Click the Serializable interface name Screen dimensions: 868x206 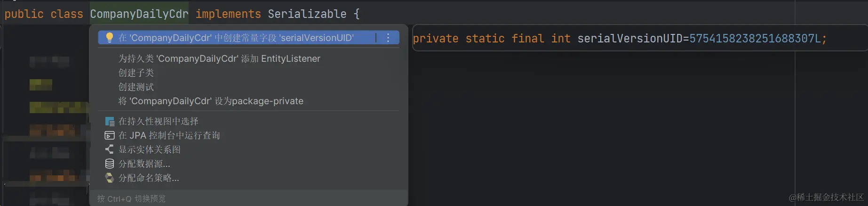click(x=307, y=14)
